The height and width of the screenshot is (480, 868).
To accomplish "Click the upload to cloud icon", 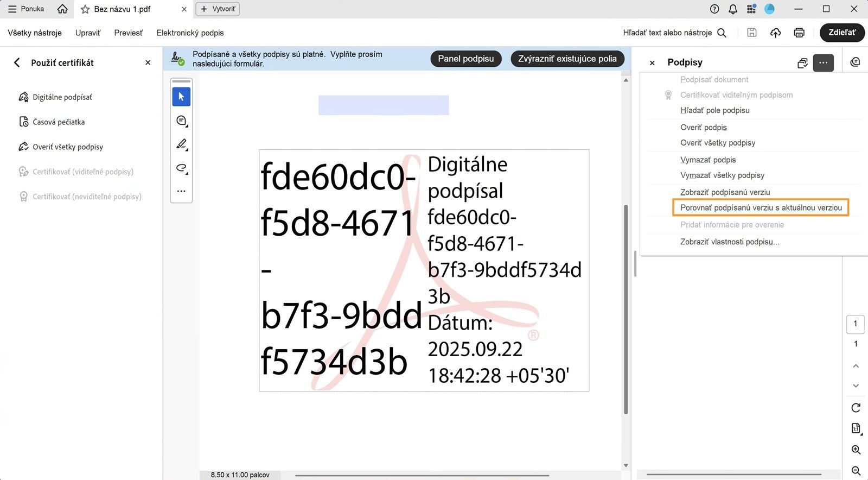I will click(x=776, y=33).
